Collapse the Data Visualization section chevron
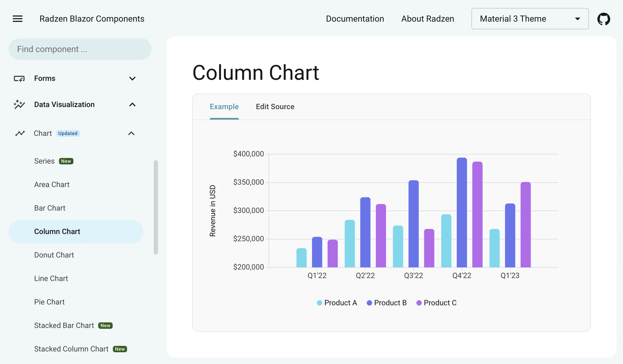623x364 pixels. point(132,105)
